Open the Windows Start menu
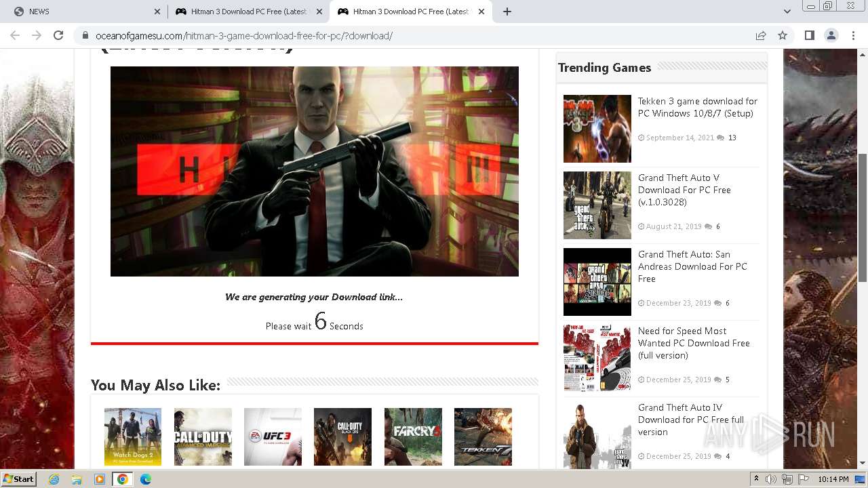The image size is (868, 488). (x=18, y=479)
